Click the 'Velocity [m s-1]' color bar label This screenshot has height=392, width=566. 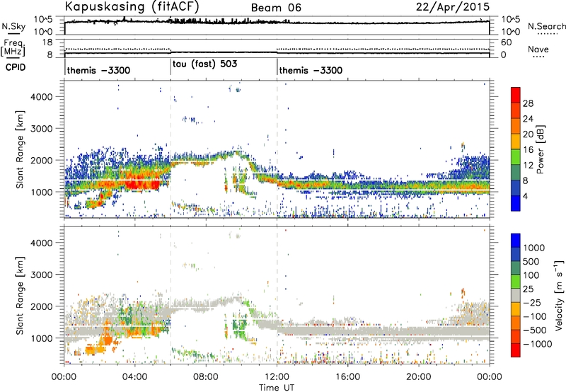(x=559, y=295)
